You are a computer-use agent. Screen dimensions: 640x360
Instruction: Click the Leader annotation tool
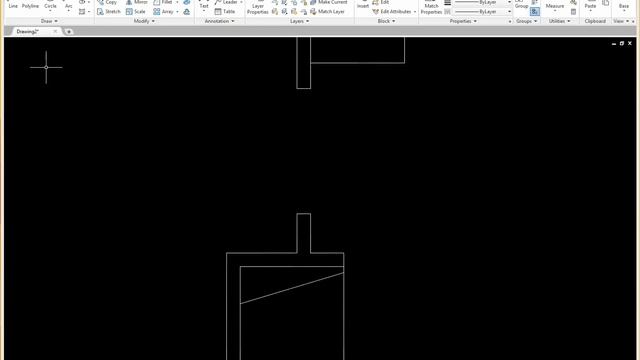click(x=226, y=2)
